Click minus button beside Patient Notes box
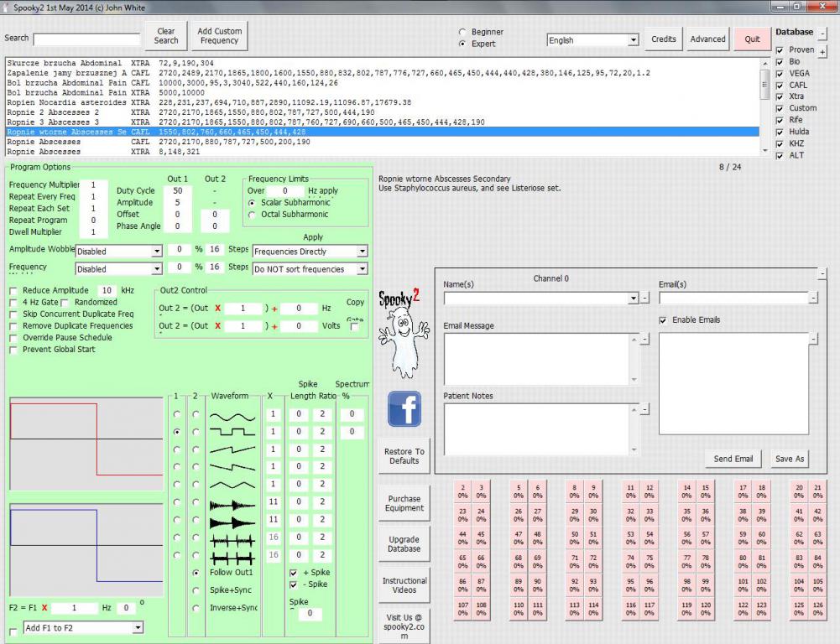This screenshot has width=840, height=644. point(645,409)
